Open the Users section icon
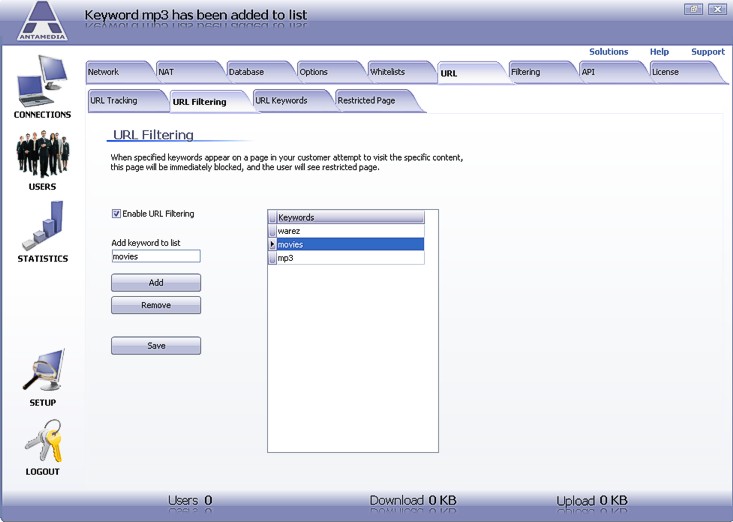Screen dimensions: 733x522 click(42, 155)
